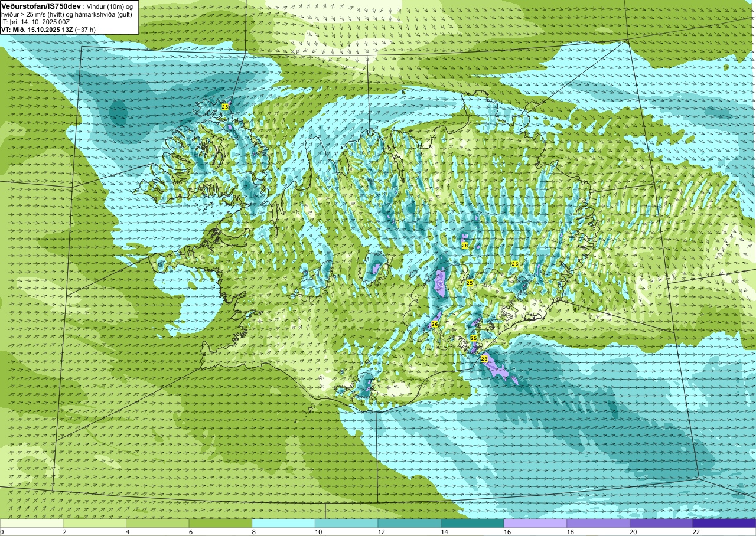This screenshot has height=536, width=756.
Task: Pick the dark indigo legend swatch above 22
Action: click(724, 523)
